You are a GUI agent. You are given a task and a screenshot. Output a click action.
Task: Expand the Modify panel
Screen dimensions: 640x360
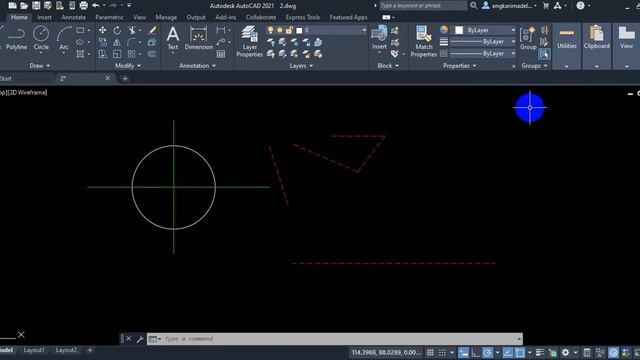128,66
